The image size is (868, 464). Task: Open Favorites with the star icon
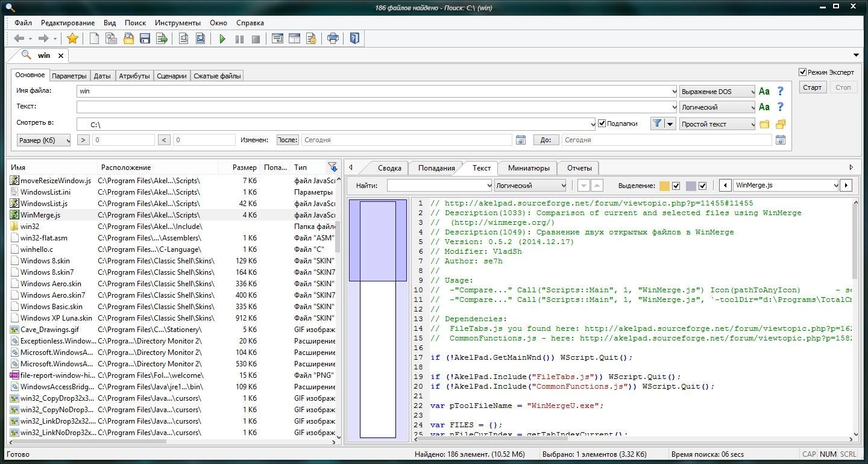pos(72,39)
